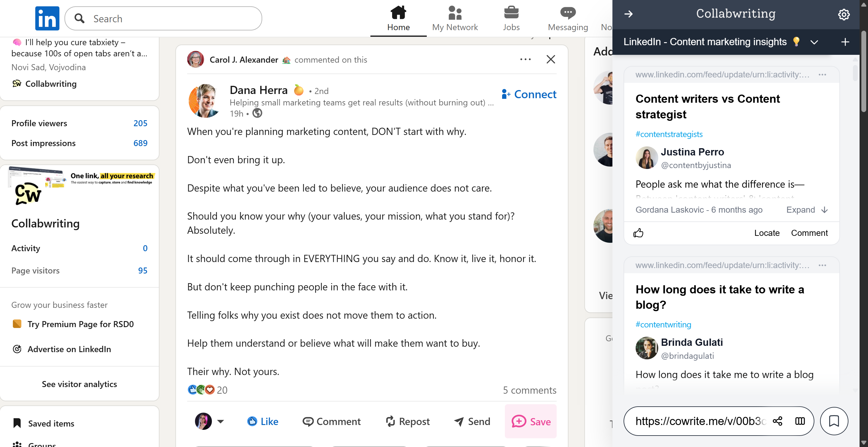This screenshot has width=868, height=447.
Task: Open post options three-dots menu
Action: click(x=525, y=60)
